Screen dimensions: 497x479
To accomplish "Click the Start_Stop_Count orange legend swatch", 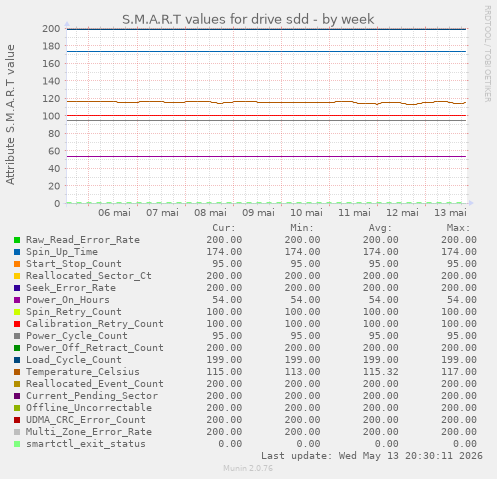I will (17, 264).
